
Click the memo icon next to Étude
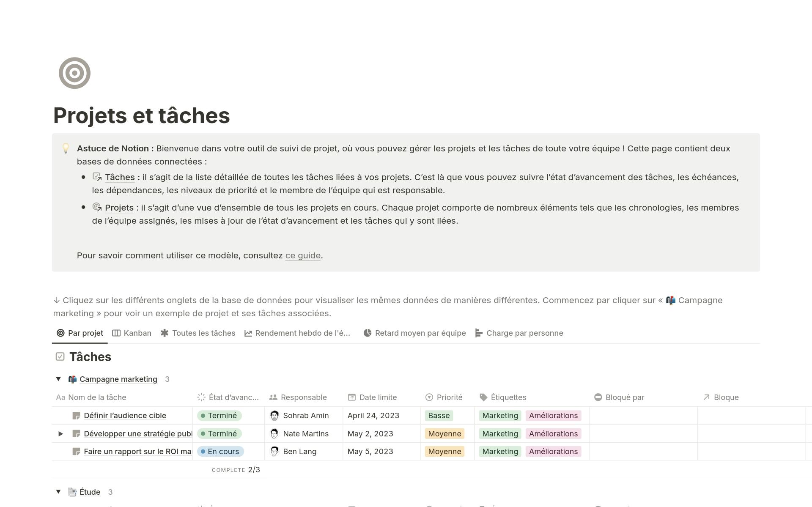72,492
